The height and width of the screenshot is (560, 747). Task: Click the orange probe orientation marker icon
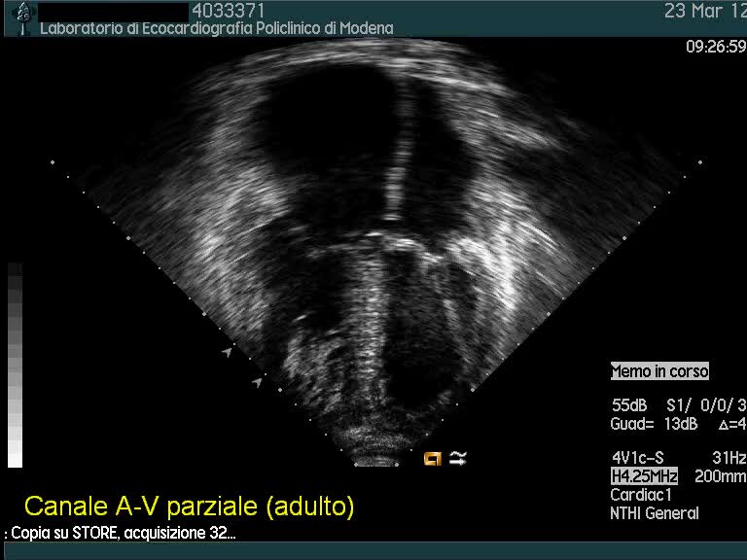point(433,458)
